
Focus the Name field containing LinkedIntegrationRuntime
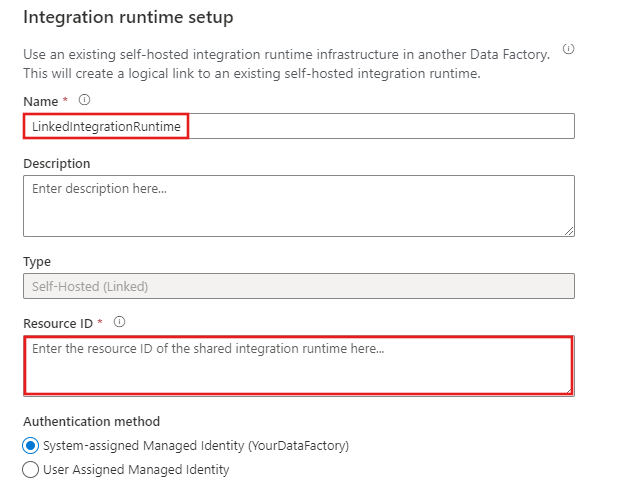(298, 126)
